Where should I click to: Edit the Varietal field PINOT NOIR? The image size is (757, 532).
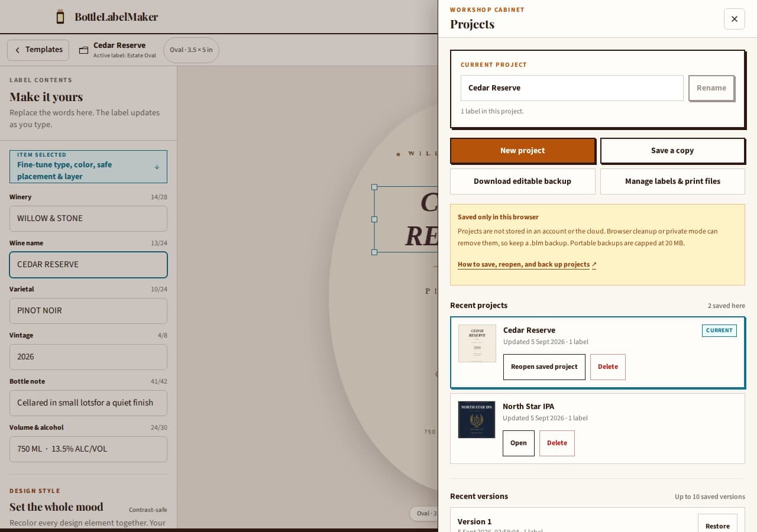click(x=88, y=311)
